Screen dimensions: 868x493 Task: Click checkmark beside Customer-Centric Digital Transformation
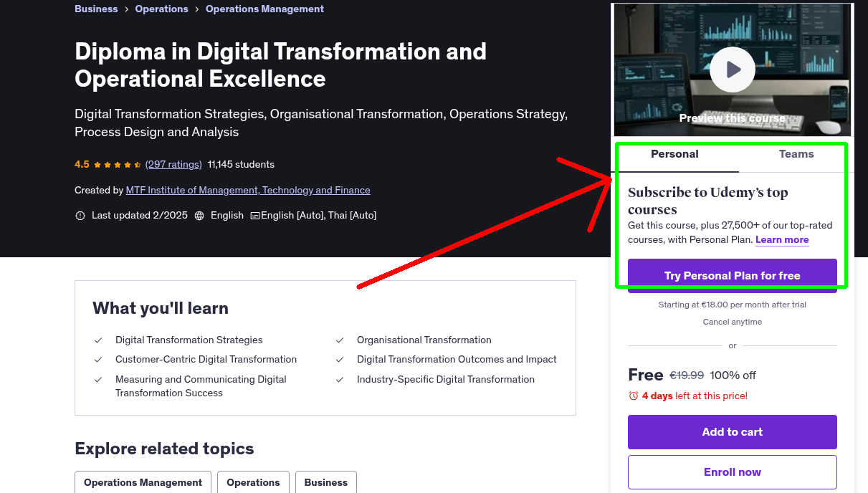point(98,360)
